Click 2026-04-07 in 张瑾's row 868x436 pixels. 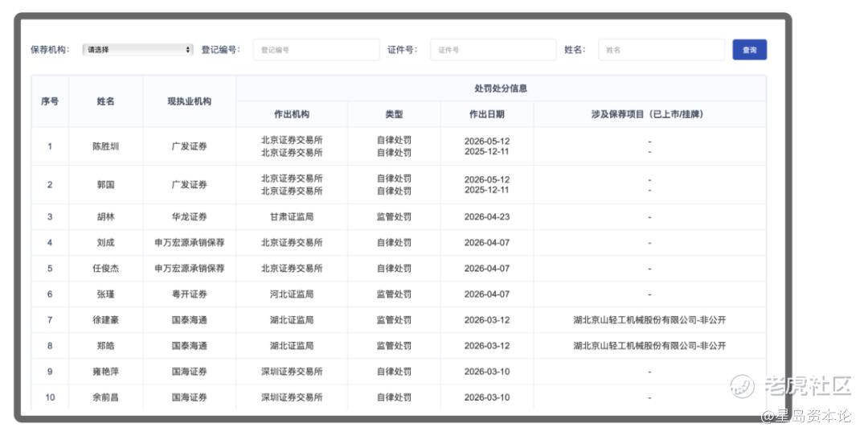click(487, 294)
